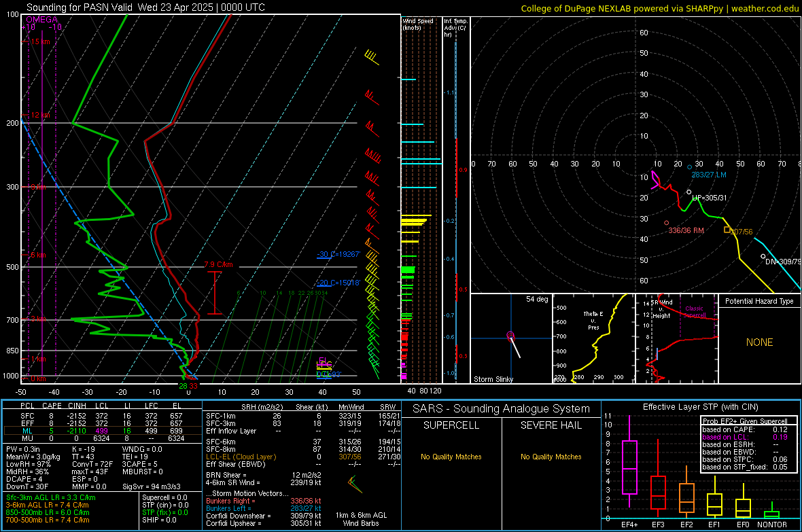Screen dimensions: 802x532
Task: Click the '54 deg' Storm Slinky value
Action: pyautogui.click(x=537, y=299)
